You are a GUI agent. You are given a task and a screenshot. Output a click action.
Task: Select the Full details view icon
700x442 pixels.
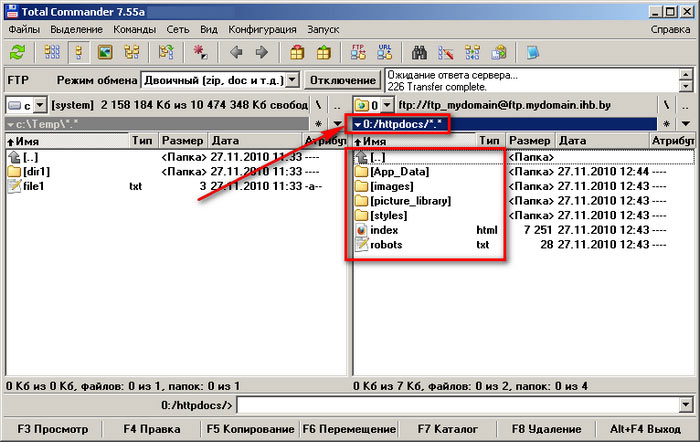(x=79, y=53)
